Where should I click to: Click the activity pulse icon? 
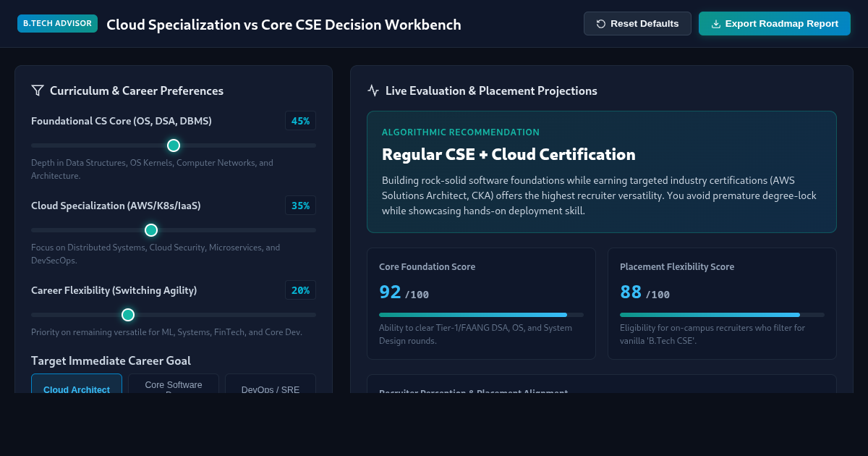click(x=373, y=90)
